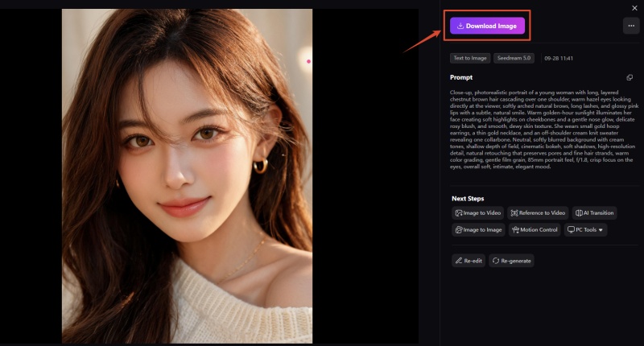Screen dimensions: 644x346
Task: Click the prompt description text
Action: coord(544,130)
